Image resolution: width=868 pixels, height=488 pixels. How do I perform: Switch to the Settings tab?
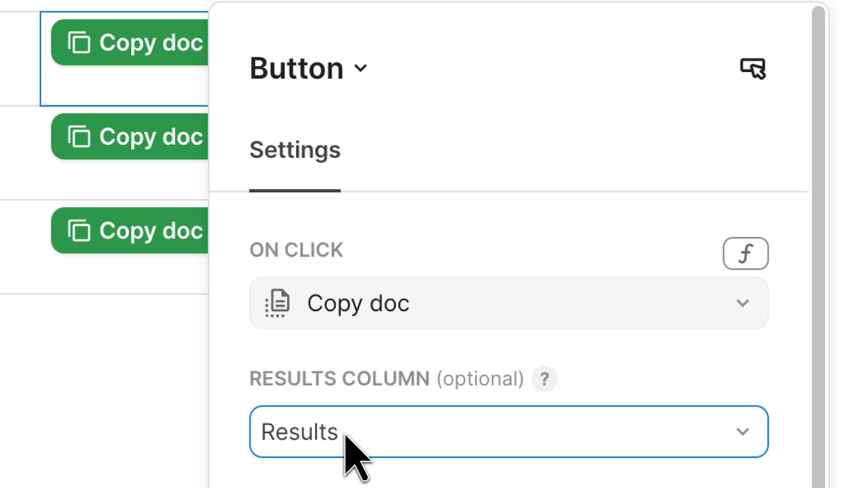(295, 150)
